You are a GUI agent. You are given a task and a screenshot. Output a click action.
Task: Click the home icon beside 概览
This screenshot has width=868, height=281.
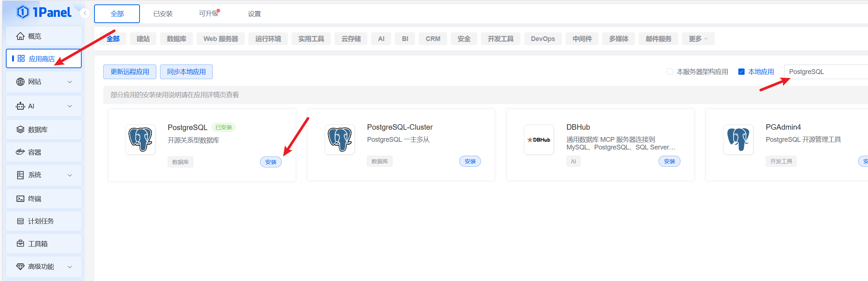click(21, 36)
